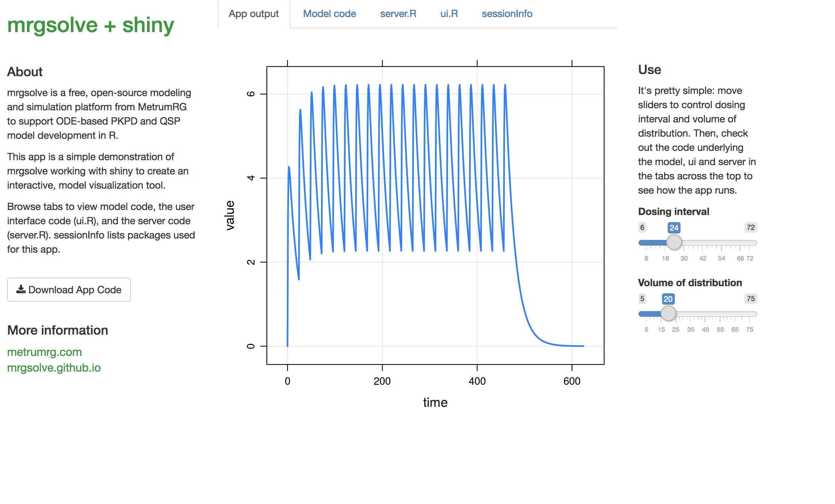Screen dimensions: 835x504
Task: Open the Model code tab
Action: pyautogui.click(x=330, y=14)
